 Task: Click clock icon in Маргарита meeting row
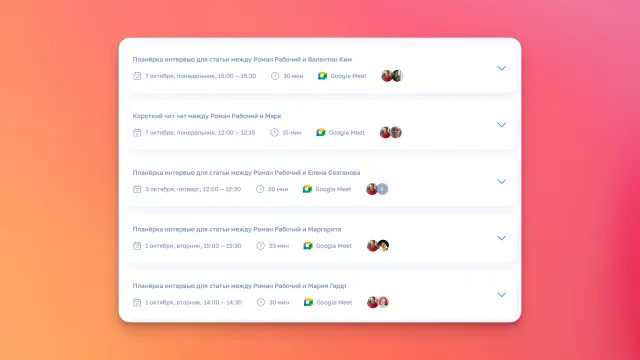pyautogui.click(x=260, y=246)
